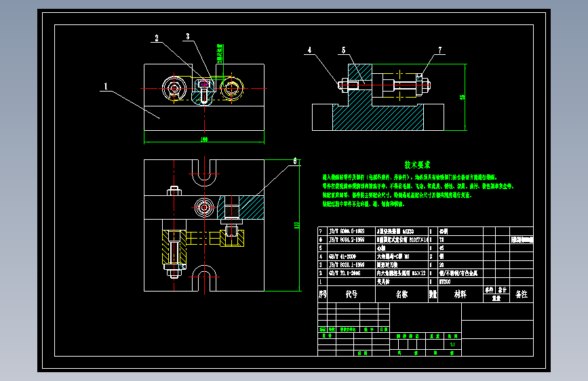Viewport: 588px width, 381px height.
Task: Select the last technical requirement line about 磕、碰、划伤
Action: click(364, 204)
